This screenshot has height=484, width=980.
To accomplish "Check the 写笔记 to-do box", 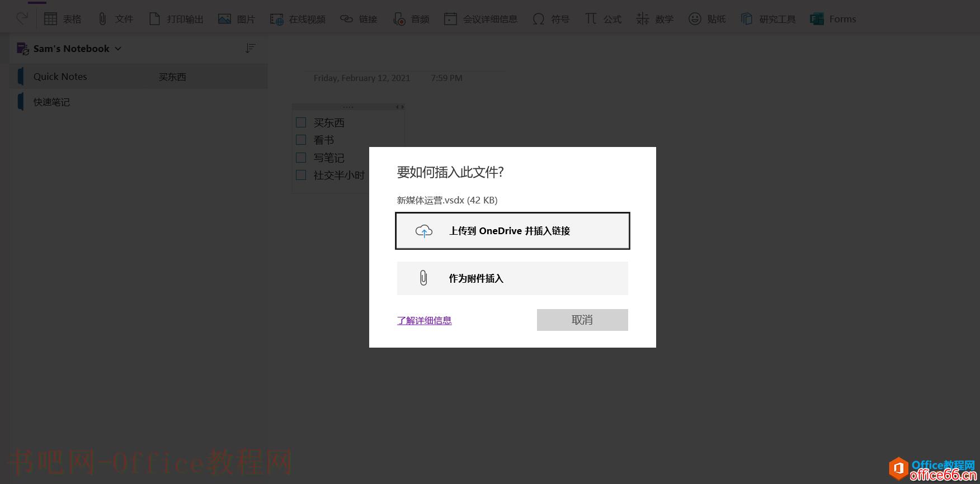I will (x=301, y=158).
